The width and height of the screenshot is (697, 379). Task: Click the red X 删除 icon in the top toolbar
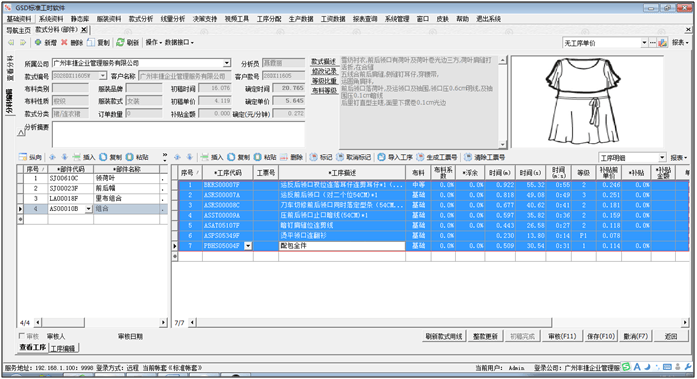[64, 42]
